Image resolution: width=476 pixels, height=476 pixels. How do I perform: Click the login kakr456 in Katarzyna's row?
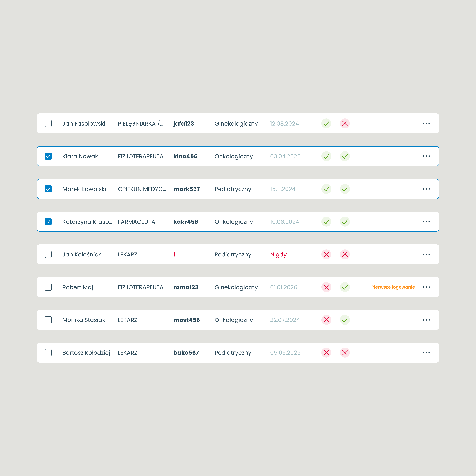pyautogui.click(x=185, y=222)
